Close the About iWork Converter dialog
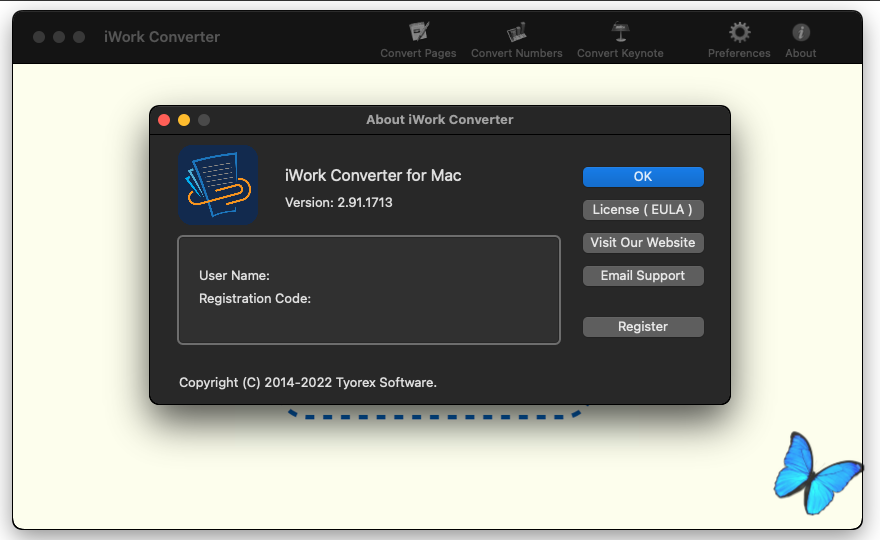The width and height of the screenshot is (880, 540). pos(164,120)
